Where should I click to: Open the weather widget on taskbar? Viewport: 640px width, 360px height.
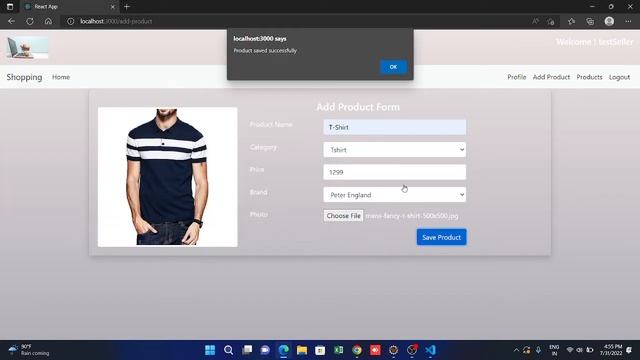(x=29, y=350)
